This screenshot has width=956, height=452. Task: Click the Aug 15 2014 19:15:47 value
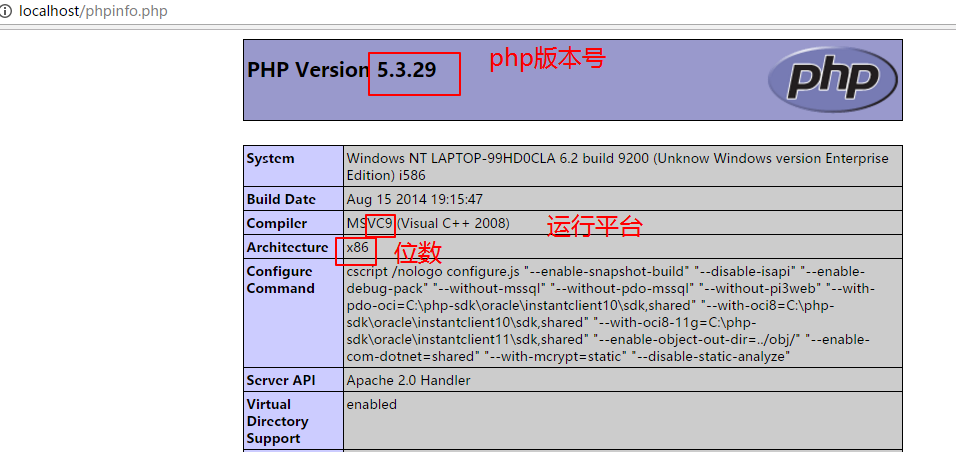click(415, 199)
